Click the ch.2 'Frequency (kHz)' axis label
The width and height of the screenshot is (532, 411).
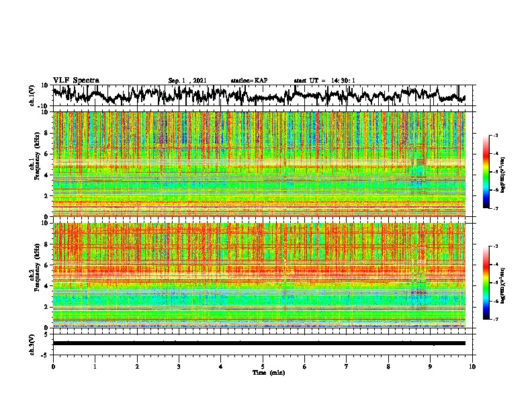coord(37,267)
